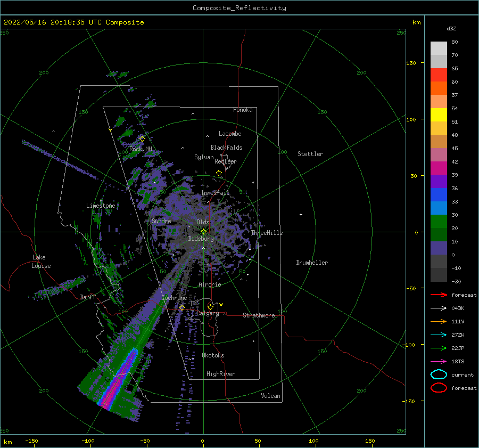Click the RedDeer city label

pyautogui.click(x=226, y=161)
